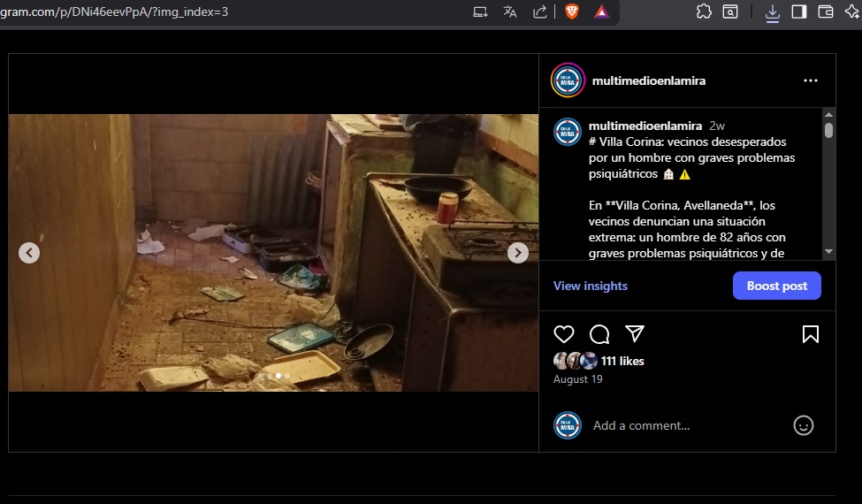Open the three-dots more options menu

[811, 80]
